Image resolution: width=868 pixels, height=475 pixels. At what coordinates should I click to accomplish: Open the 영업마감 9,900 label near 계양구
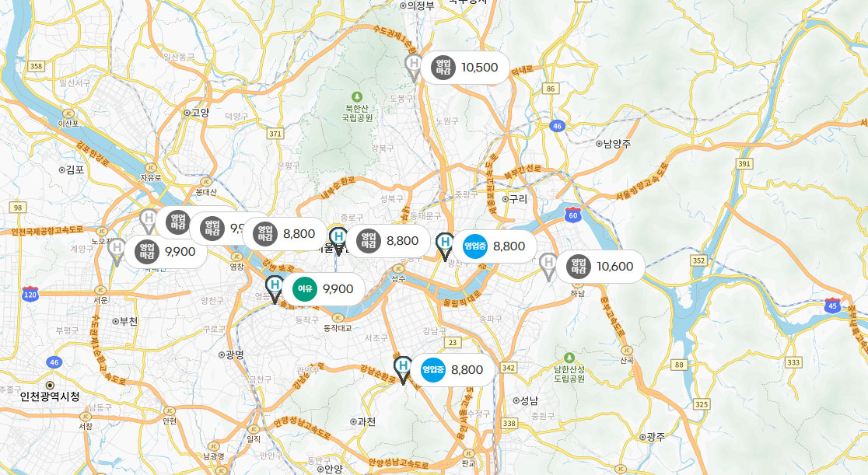click(166, 252)
